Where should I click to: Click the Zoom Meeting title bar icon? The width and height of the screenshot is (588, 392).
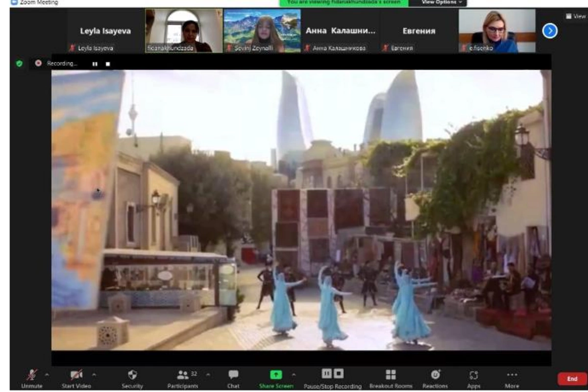(x=14, y=2)
